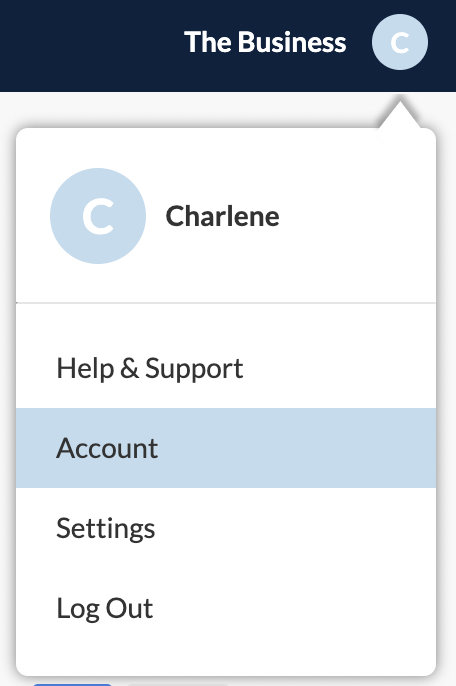Click the Charlene user name label
The height and width of the screenshot is (686, 456).
tap(222, 216)
